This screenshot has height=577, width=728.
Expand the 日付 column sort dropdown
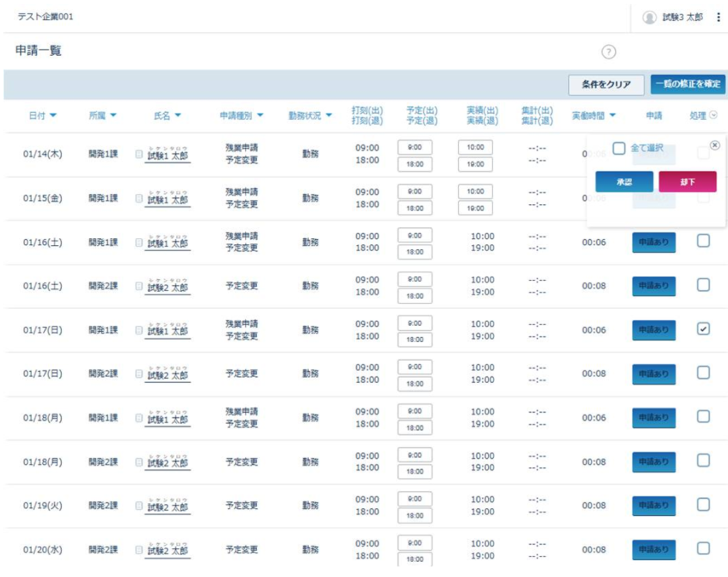pyautogui.click(x=53, y=116)
